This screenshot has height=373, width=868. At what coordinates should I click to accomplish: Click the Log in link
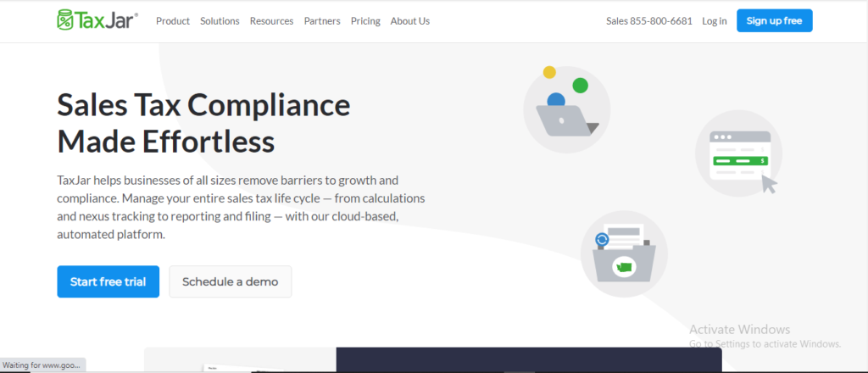[x=715, y=21]
